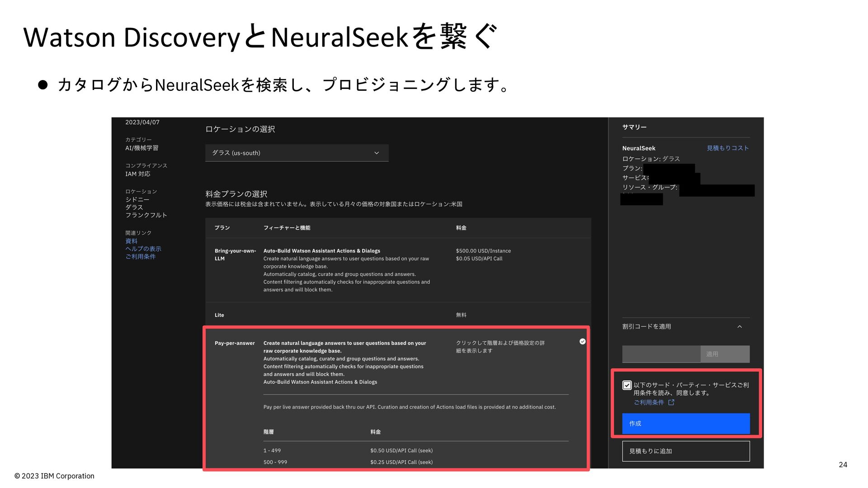The image size is (868, 488).
Task: Click the IAM 対応 compliance text
Action: coord(137,174)
